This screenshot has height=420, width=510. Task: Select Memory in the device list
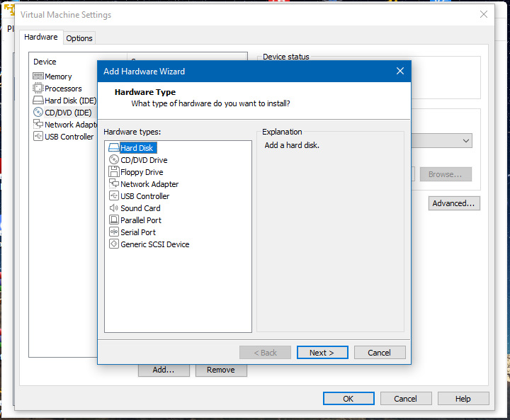click(x=52, y=76)
